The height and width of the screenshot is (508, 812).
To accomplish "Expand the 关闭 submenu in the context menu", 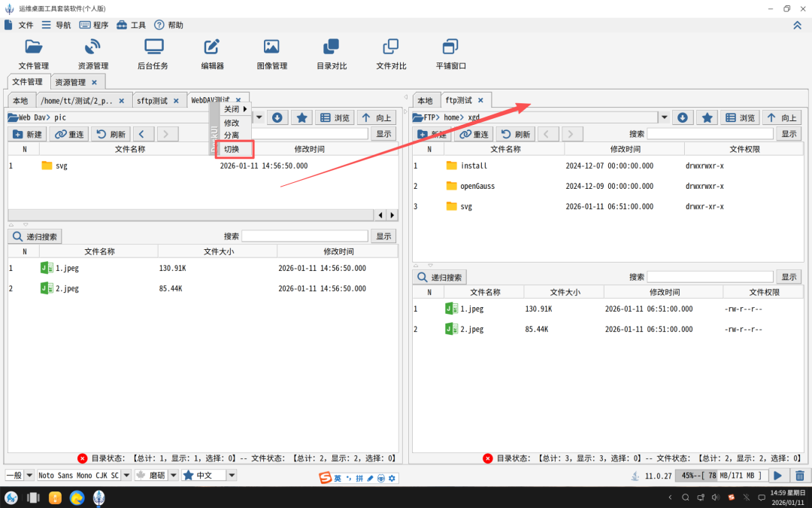I will click(x=235, y=109).
